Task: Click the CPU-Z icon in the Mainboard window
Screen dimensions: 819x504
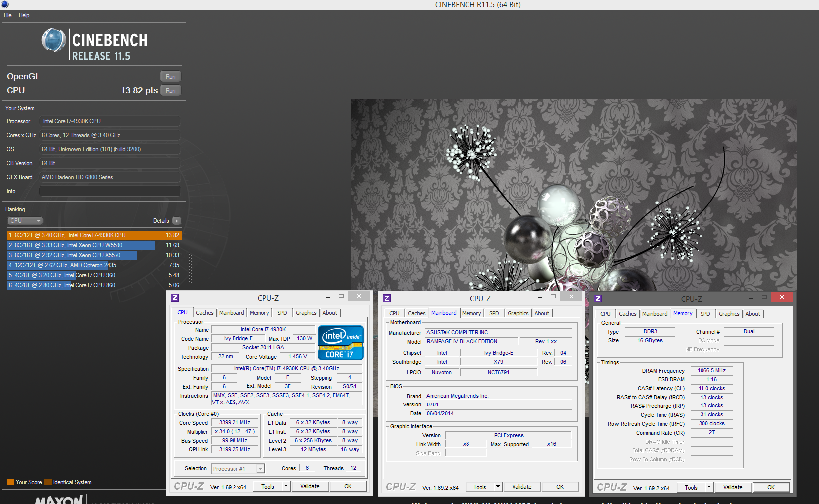Action: pos(387,298)
